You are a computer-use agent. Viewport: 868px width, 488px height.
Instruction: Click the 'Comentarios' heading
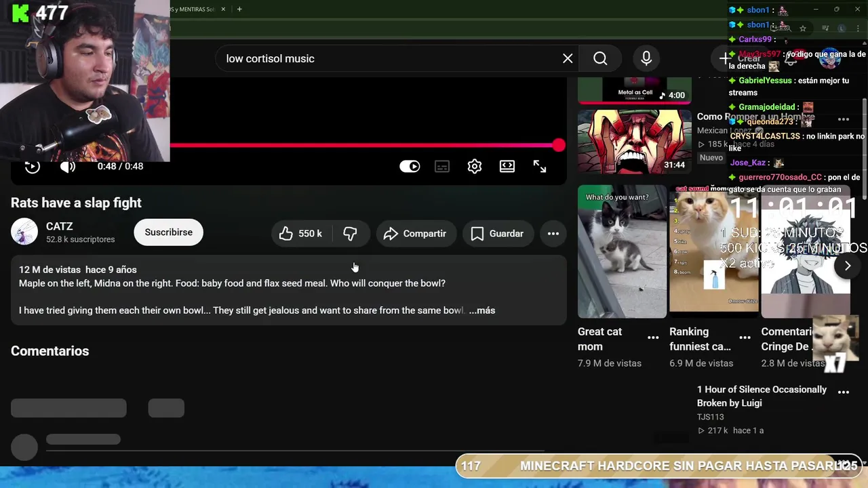pos(50,351)
